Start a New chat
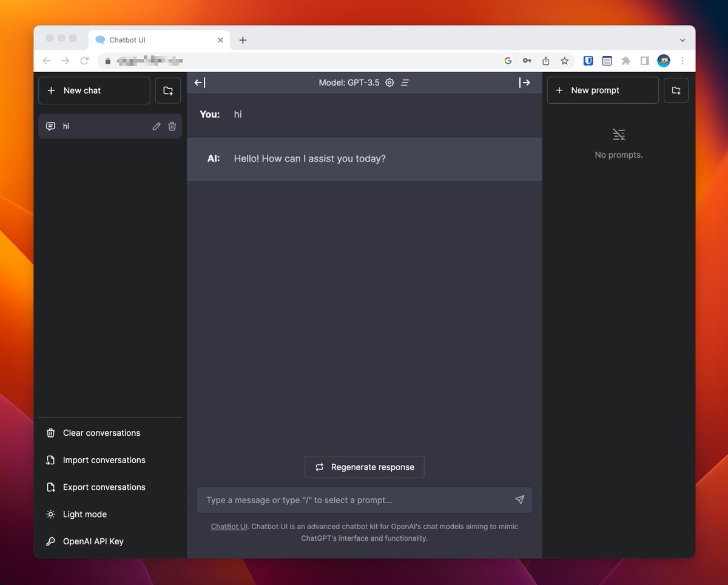Image resolution: width=728 pixels, height=585 pixels. 94,90
